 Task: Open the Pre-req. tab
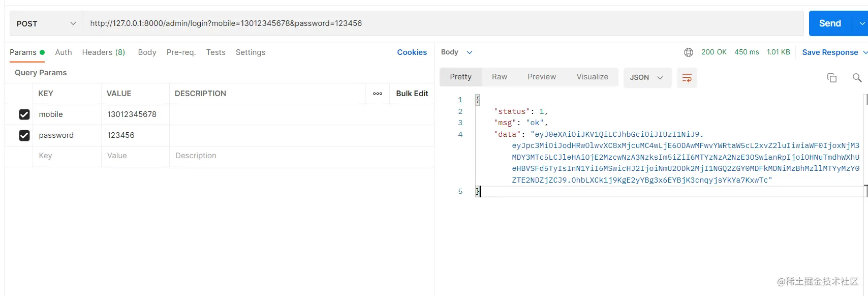tap(181, 52)
